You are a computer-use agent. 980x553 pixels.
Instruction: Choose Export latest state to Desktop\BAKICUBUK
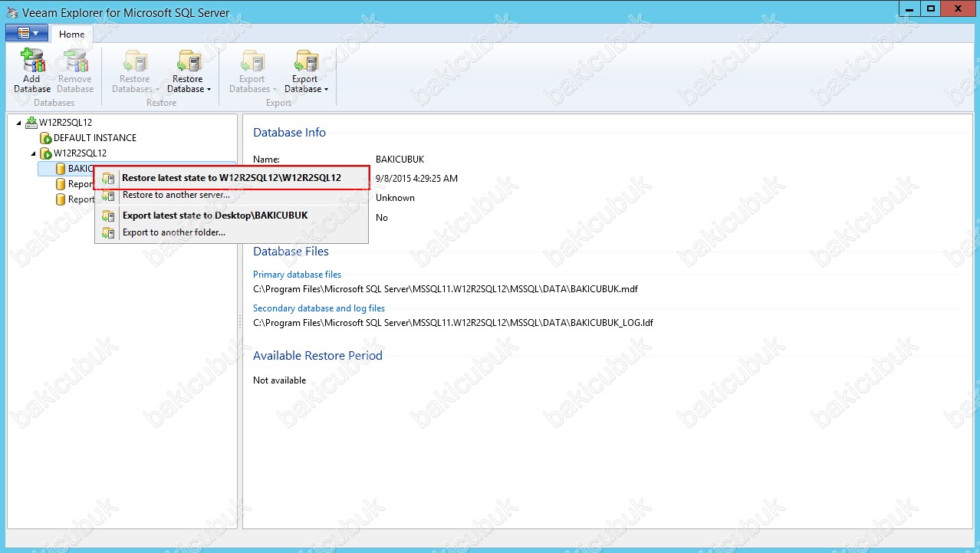coord(232,216)
